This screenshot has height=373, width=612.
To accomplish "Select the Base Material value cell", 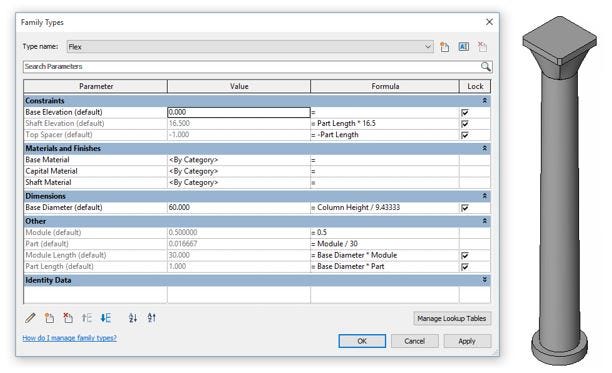I will click(x=239, y=160).
